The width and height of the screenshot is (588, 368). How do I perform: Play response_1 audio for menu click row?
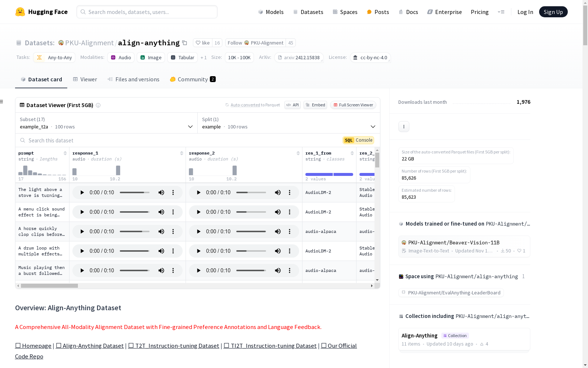(82, 212)
